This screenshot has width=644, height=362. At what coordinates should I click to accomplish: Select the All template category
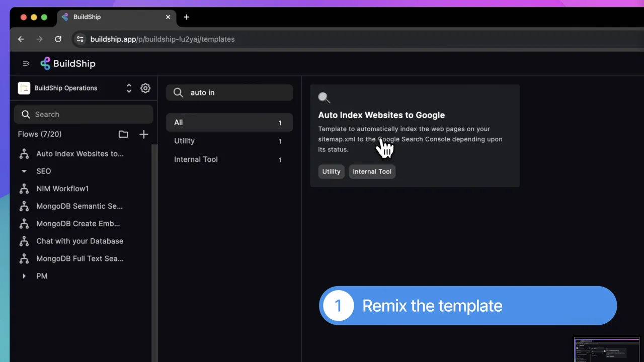coord(229,123)
